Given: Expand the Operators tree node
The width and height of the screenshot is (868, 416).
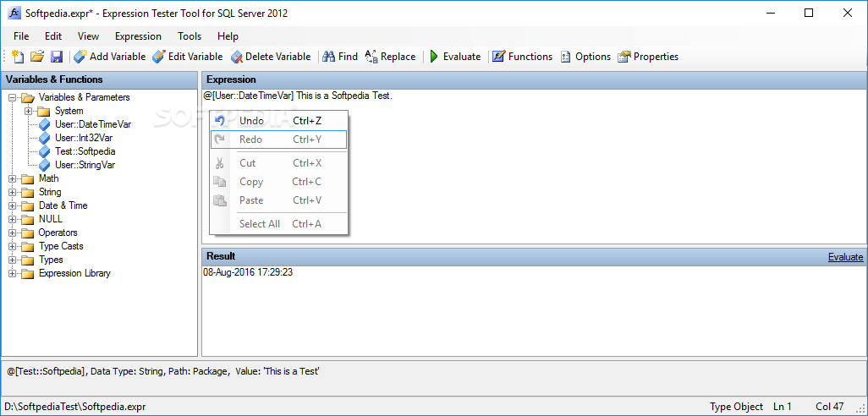Looking at the screenshot, I should (x=12, y=233).
